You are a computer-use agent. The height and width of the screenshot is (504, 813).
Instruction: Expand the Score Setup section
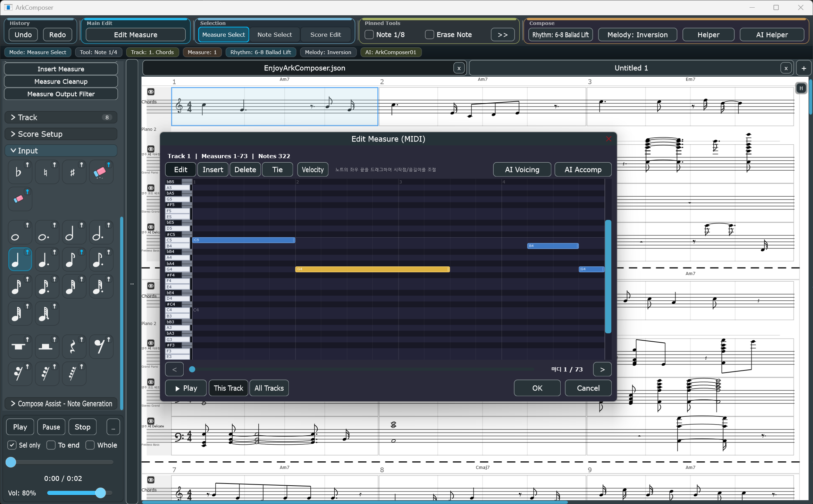click(x=61, y=134)
